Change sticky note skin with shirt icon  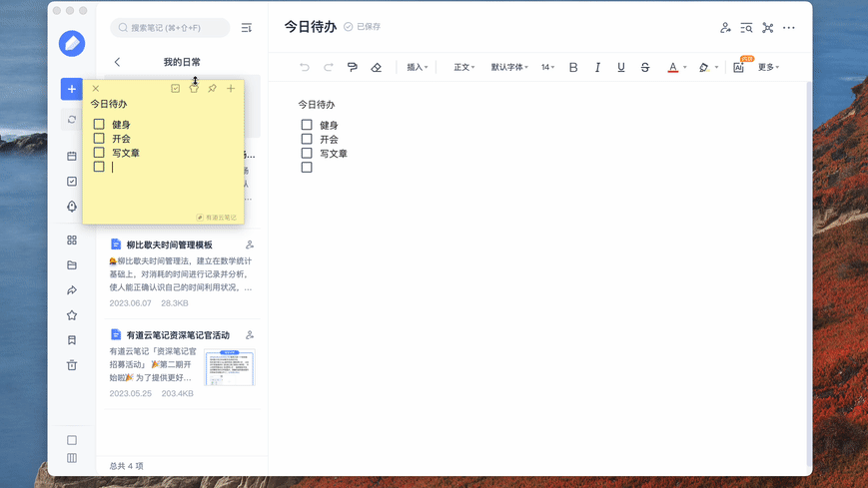click(x=194, y=89)
